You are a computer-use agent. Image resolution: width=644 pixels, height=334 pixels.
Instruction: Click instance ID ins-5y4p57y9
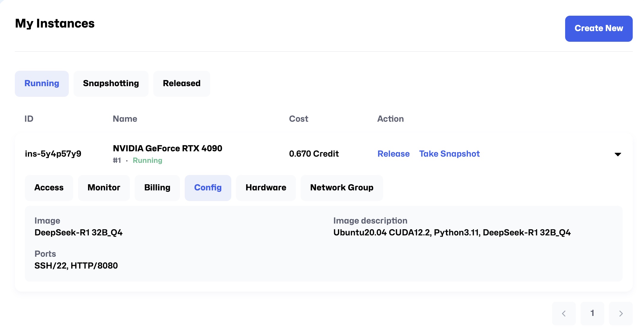[x=53, y=154]
